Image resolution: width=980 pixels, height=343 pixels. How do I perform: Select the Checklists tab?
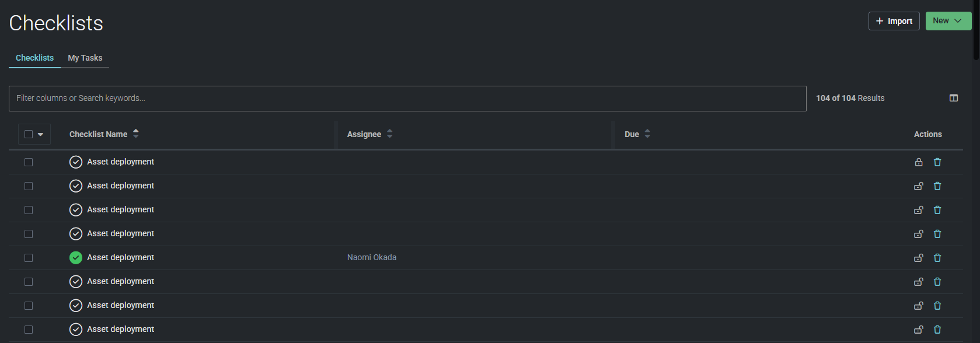coord(34,58)
